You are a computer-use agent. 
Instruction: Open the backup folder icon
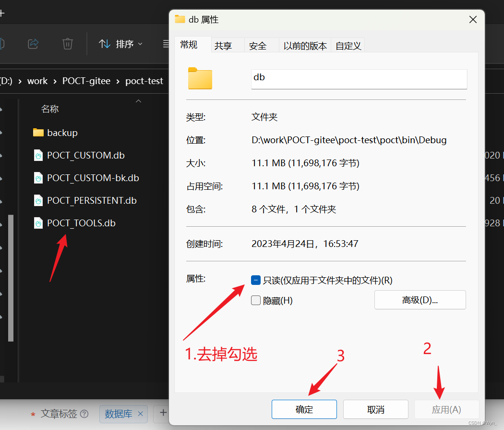point(38,133)
